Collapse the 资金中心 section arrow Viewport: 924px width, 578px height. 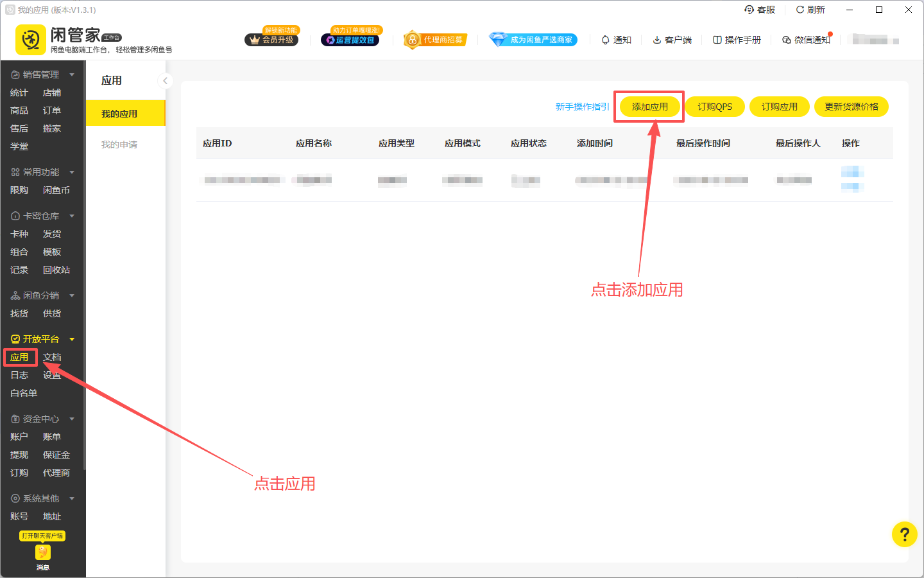72,419
